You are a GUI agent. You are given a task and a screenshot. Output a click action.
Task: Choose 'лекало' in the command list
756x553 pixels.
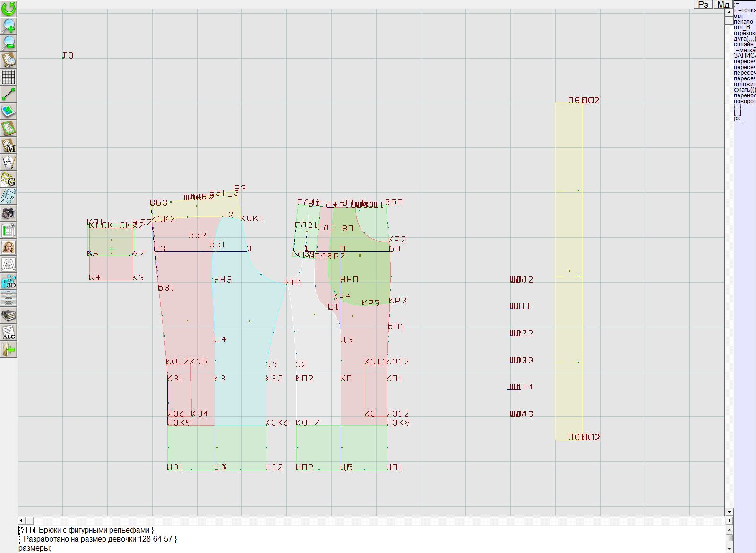(x=744, y=22)
